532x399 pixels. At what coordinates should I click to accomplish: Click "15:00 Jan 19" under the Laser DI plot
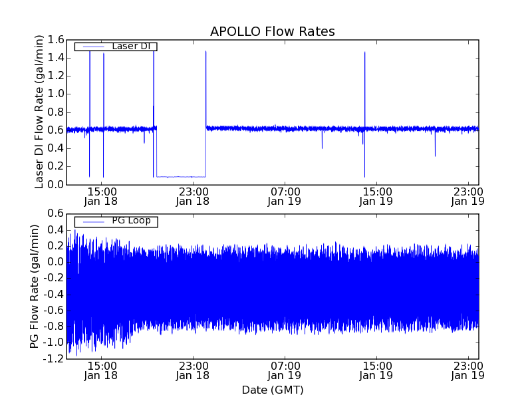pos(376,197)
